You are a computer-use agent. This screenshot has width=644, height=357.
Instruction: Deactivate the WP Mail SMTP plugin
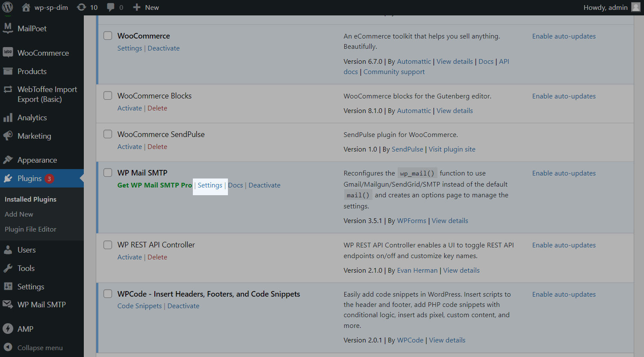[x=264, y=185]
